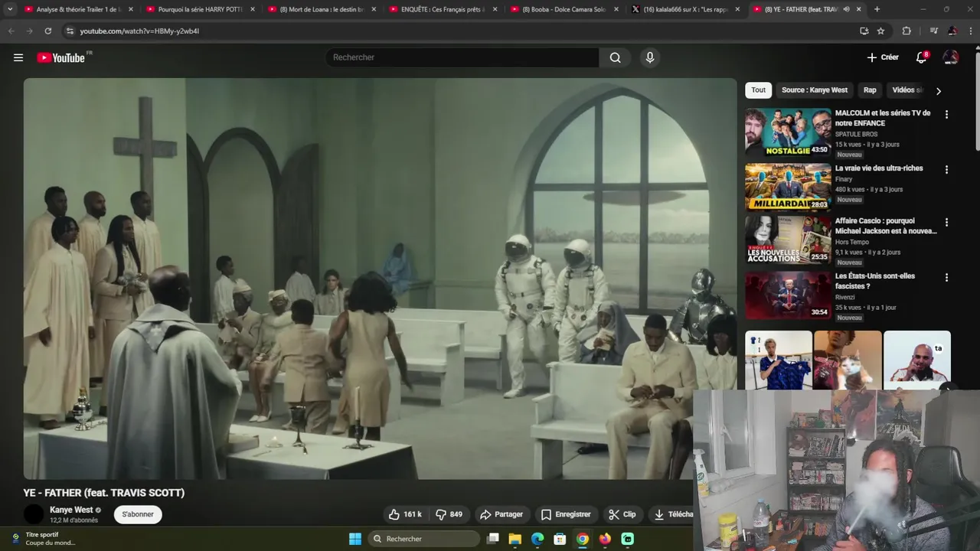Open the États-Unis fascistes video thumbnail
Screen dimensions: 980x551
pos(788,295)
